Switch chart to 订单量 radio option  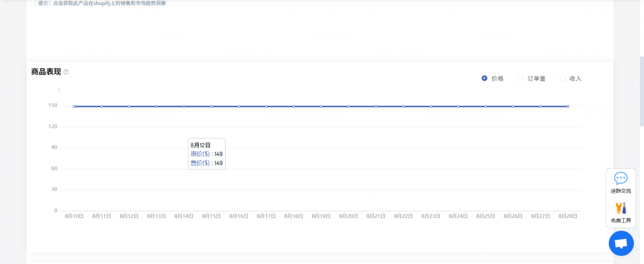click(520, 78)
